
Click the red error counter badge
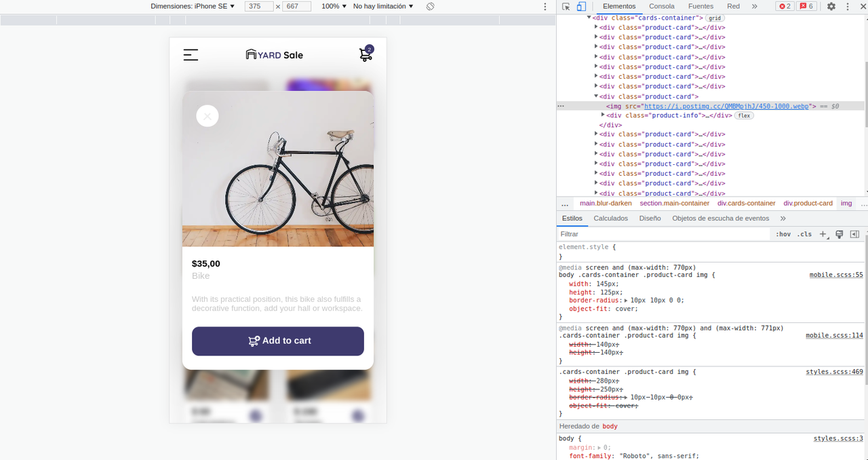click(785, 6)
